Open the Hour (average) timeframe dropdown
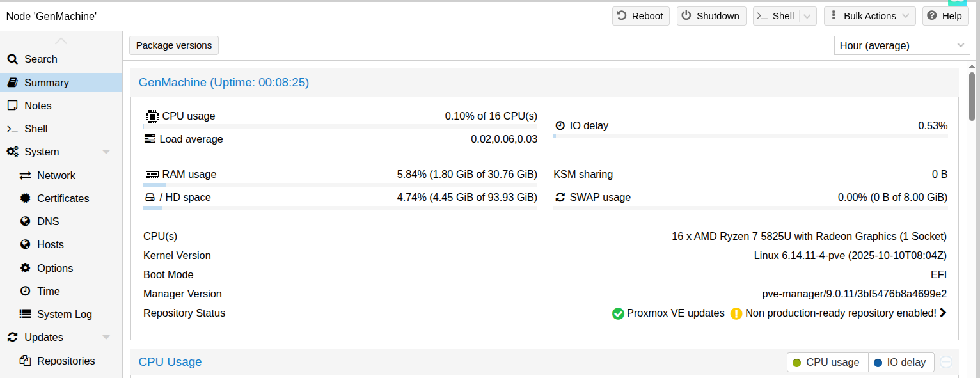 902,45
